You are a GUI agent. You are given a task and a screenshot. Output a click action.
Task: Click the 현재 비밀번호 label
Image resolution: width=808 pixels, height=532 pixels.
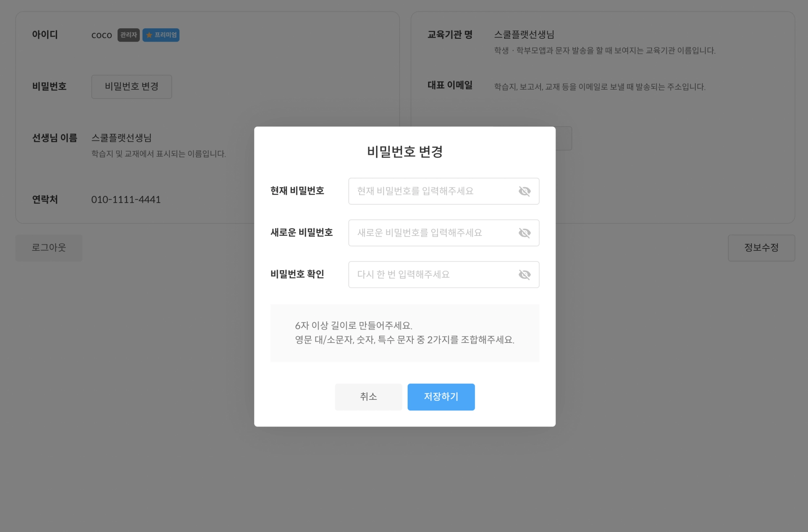(297, 191)
